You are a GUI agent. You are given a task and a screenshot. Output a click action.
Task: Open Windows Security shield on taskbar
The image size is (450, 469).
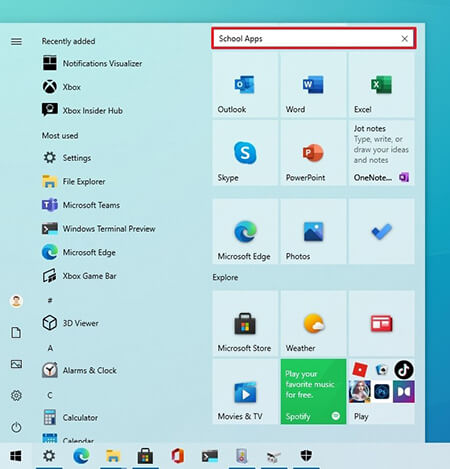[x=306, y=456]
